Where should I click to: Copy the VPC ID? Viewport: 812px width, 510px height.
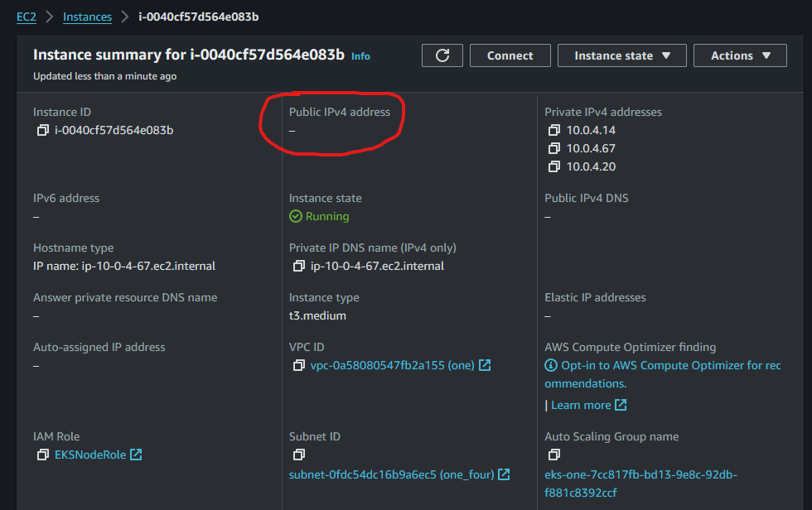tap(299, 365)
